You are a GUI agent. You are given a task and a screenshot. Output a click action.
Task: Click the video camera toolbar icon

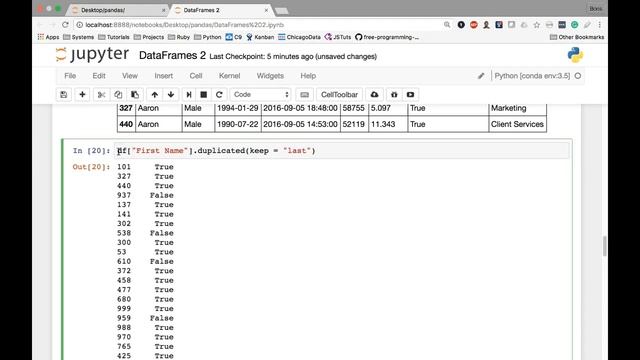pyautogui.click(x=410, y=95)
